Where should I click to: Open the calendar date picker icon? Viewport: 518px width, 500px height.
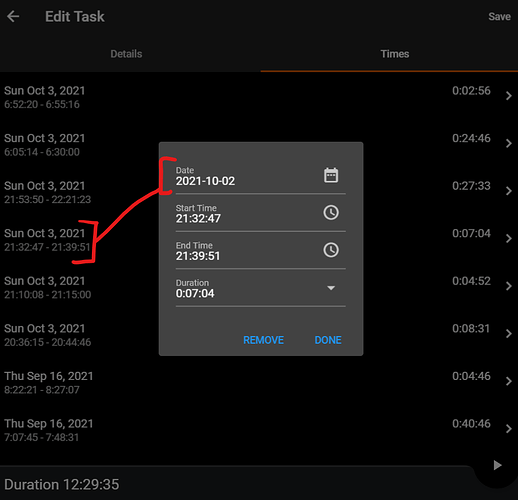click(x=331, y=175)
